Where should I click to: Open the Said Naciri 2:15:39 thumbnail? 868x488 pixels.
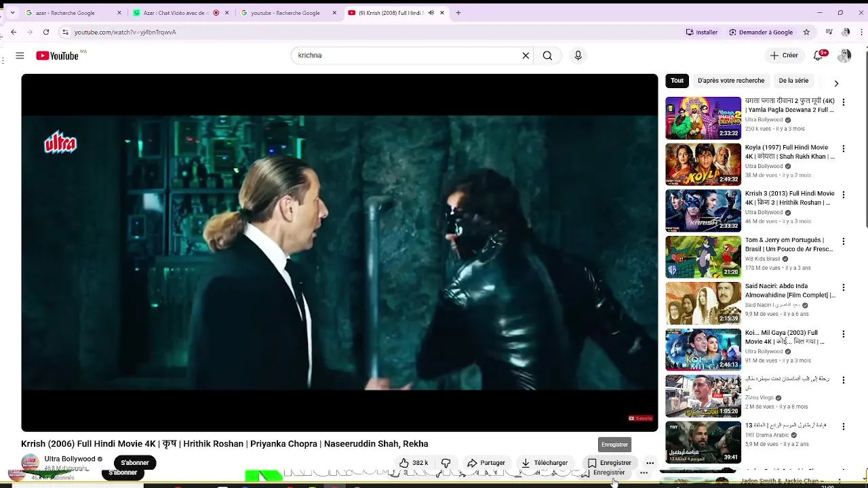pyautogui.click(x=703, y=303)
